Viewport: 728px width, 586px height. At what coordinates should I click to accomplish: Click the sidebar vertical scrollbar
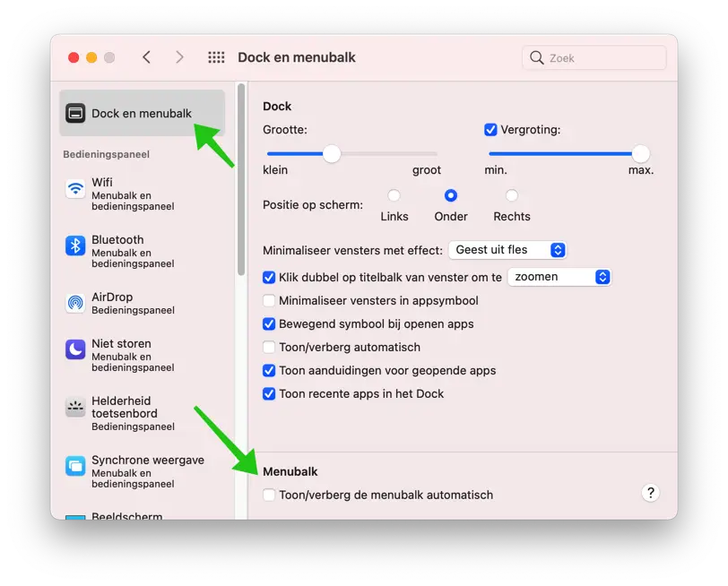tap(241, 180)
